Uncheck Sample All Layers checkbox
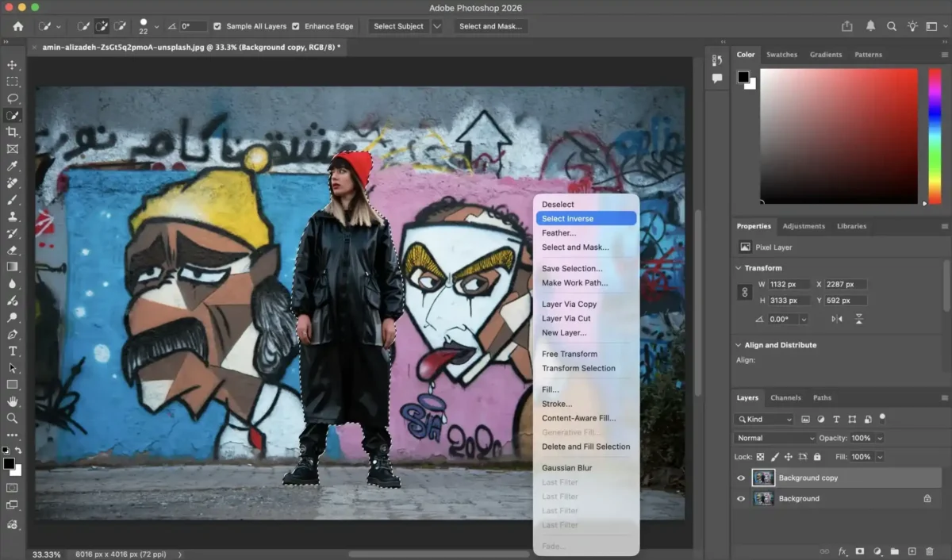 [218, 26]
